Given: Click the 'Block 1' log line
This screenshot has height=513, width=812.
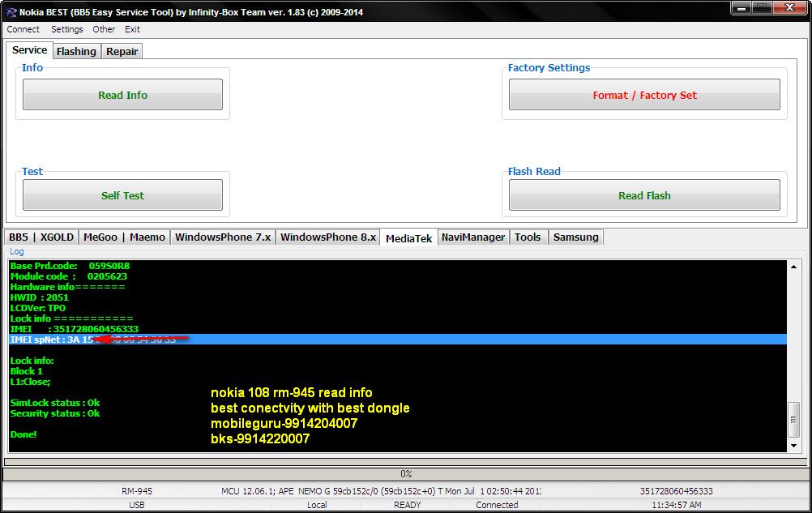Looking at the screenshot, I should [x=27, y=371].
